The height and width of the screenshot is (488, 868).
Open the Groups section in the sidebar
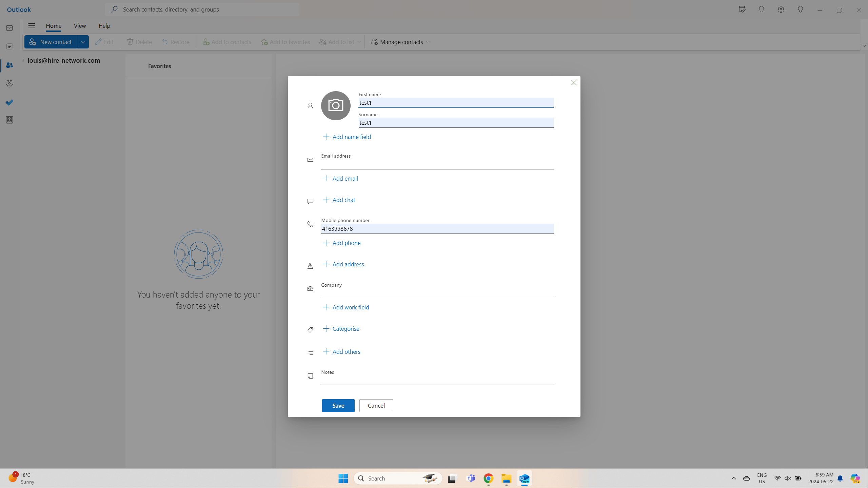coord(9,83)
